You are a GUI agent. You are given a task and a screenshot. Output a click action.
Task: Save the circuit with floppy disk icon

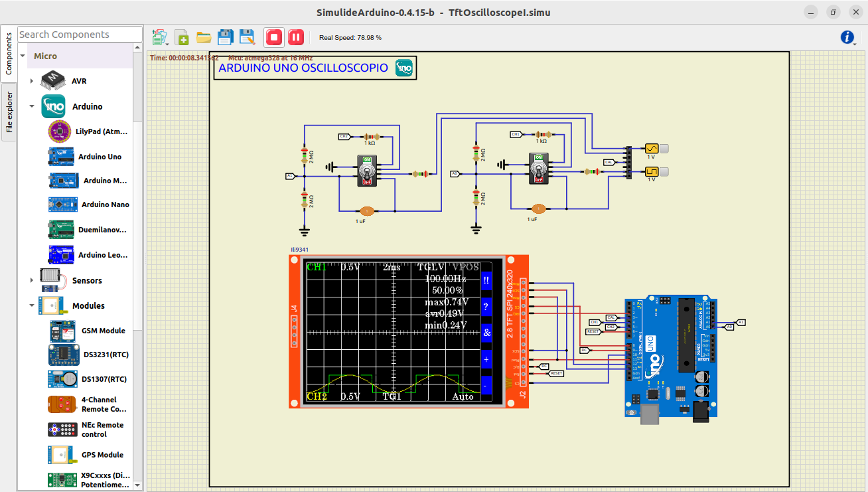225,37
